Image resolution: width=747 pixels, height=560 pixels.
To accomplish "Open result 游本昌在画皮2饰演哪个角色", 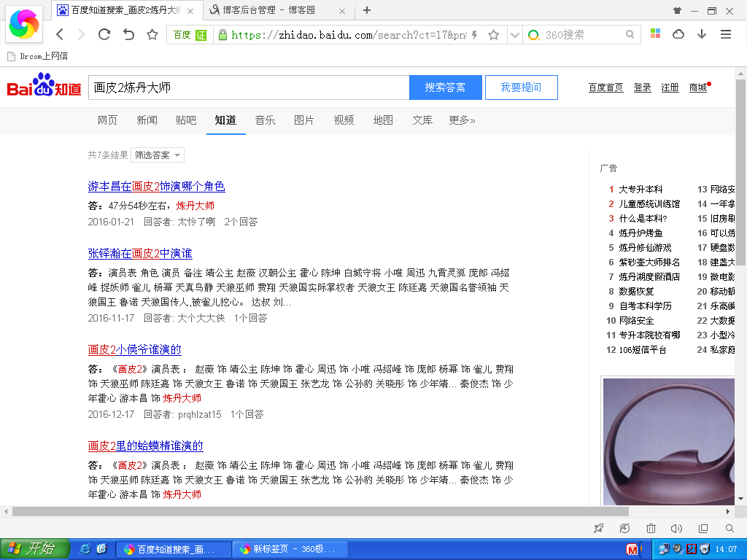I will [x=156, y=186].
